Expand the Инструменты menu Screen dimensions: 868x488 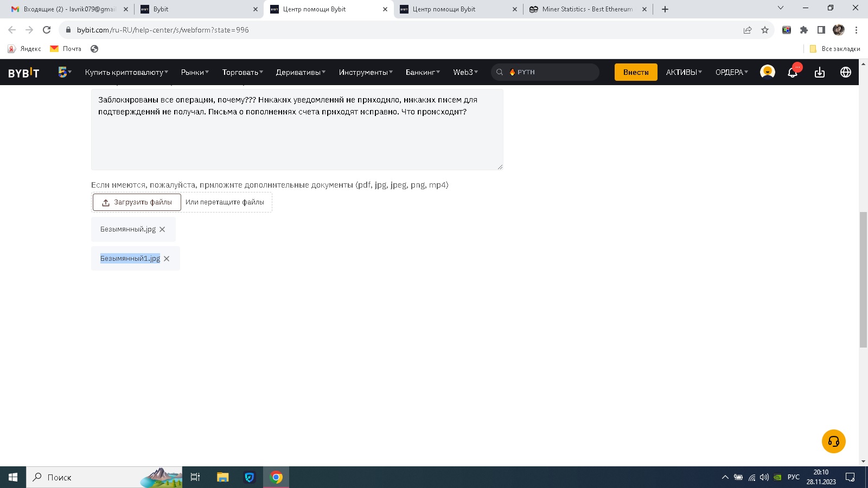[366, 72]
